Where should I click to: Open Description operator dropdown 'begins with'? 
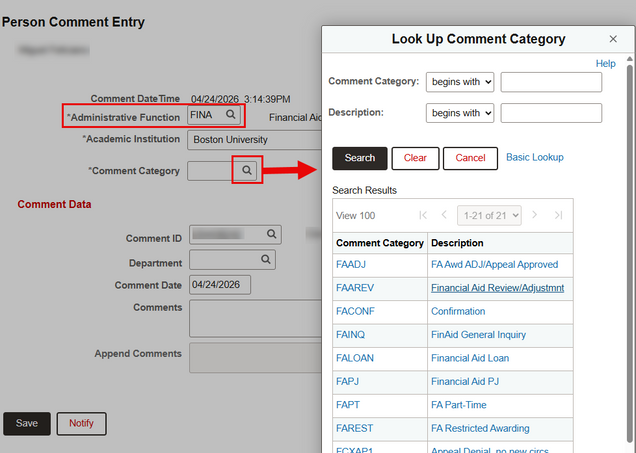click(x=460, y=113)
